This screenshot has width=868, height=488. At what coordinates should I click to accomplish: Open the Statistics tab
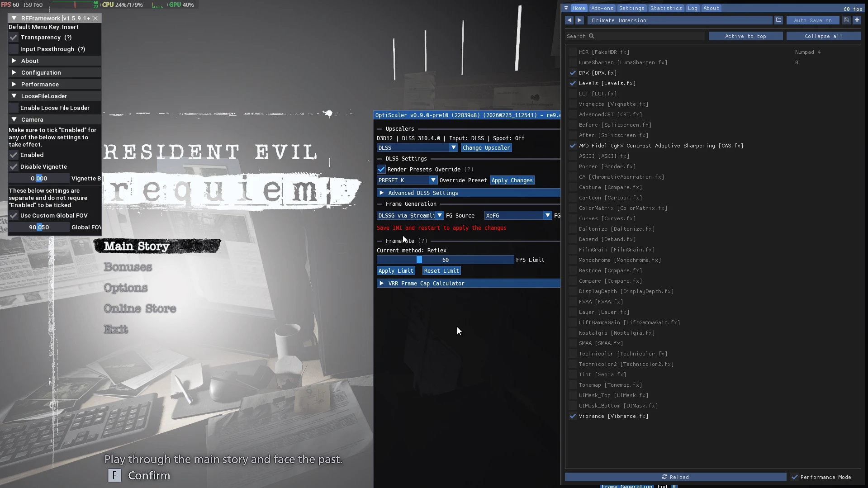coord(666,8)
